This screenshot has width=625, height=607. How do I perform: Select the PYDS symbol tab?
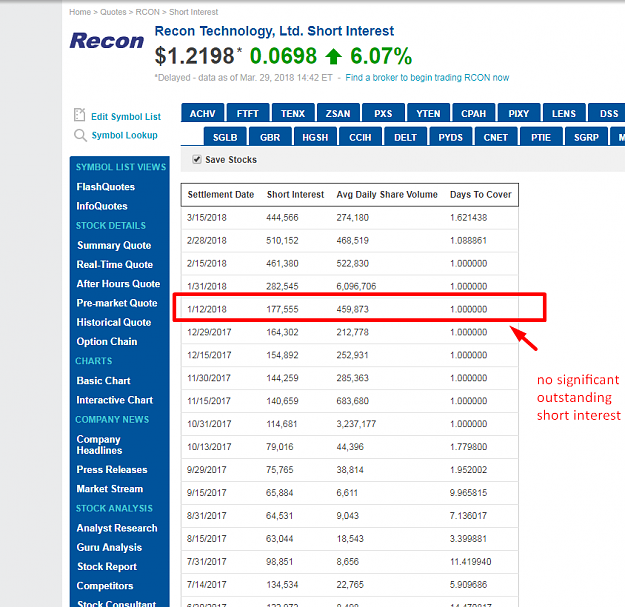pyautogui.click(x=451, y=137)
